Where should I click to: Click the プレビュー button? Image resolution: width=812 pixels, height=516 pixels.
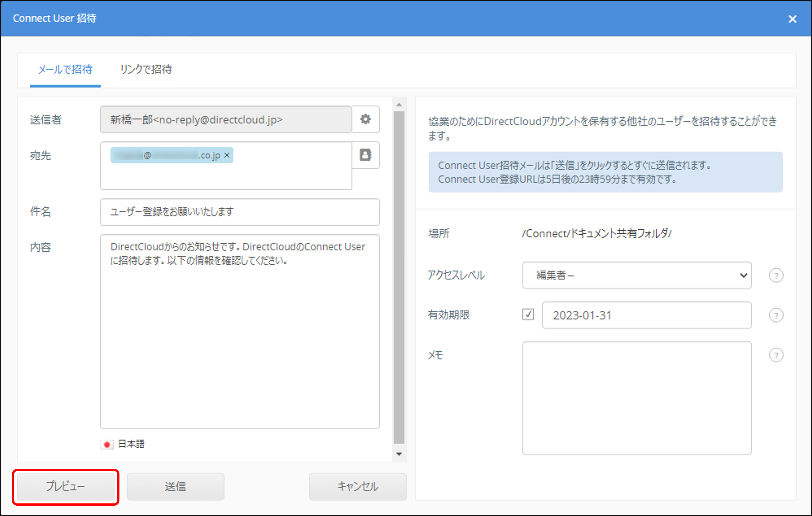tap(66, 486)
